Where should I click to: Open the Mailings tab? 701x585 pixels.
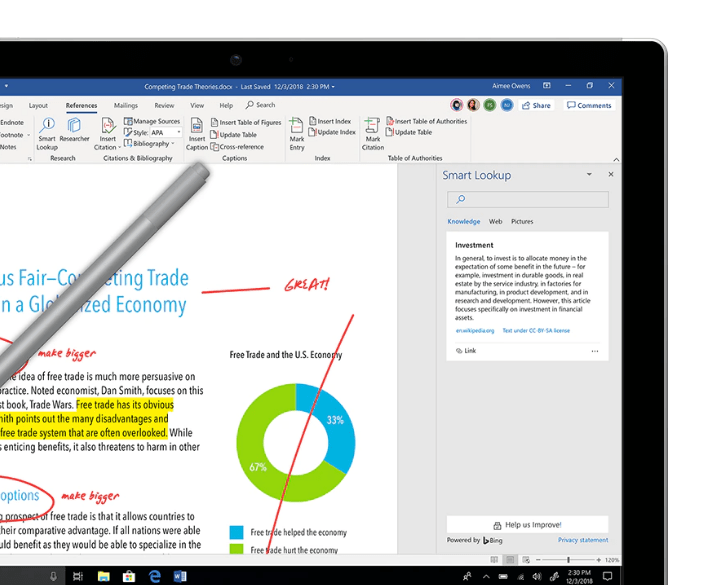click(126, 105)
